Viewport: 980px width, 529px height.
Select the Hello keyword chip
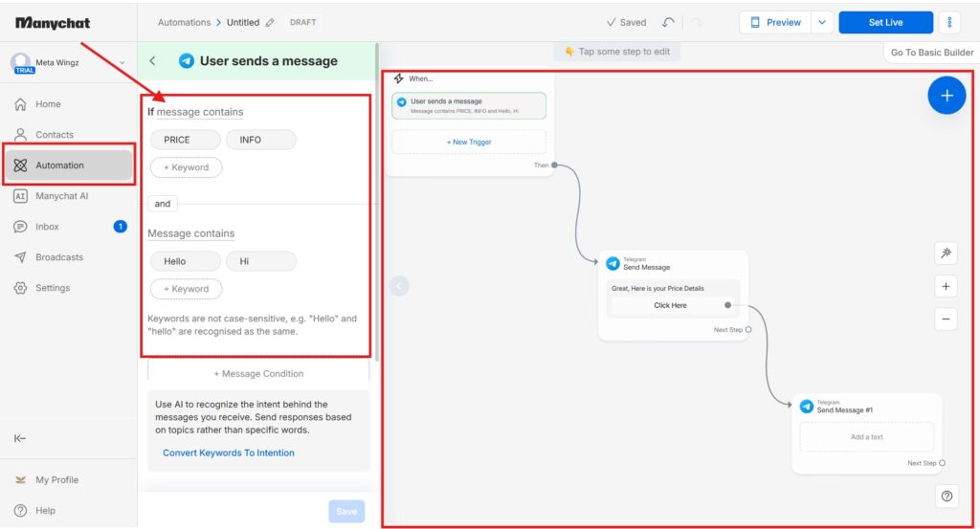pyautogui.click(x=185, y=261)
